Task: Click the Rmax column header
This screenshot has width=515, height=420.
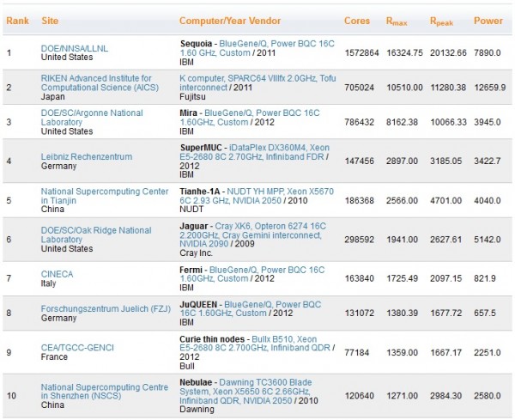Action: [397, 21]
